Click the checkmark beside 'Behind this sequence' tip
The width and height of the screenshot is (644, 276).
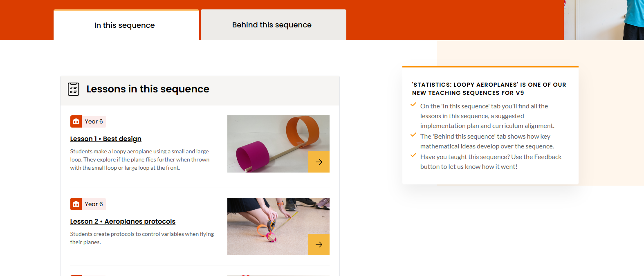pyautogui.click(x=413, y=135)
